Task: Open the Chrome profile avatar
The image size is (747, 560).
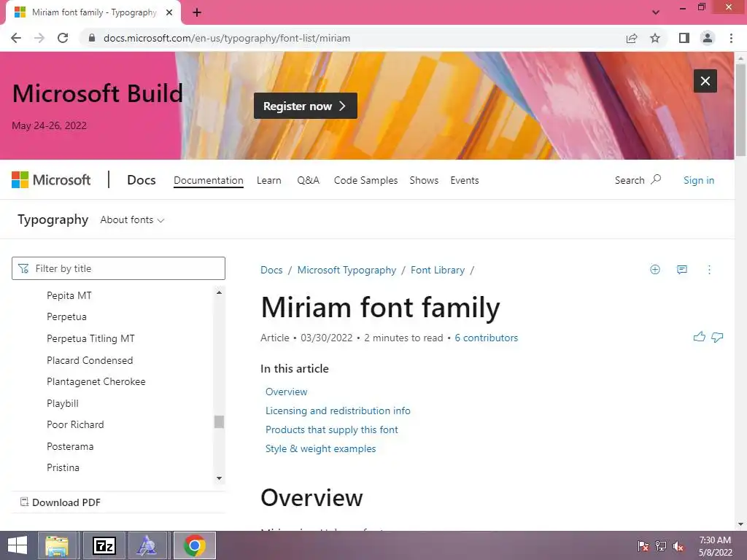Action: click(x=708, y=38)
